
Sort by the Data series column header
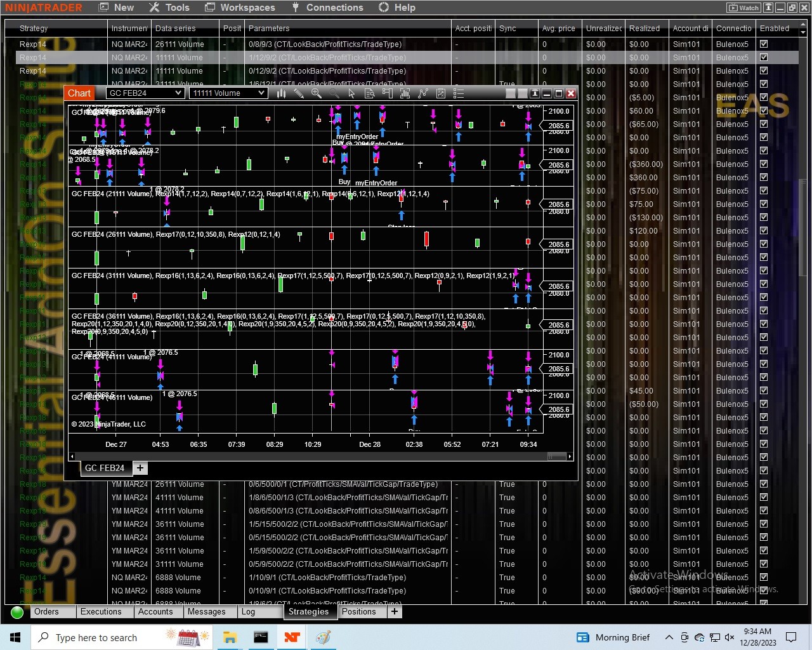pyautogui.click(x=185, y=29)
